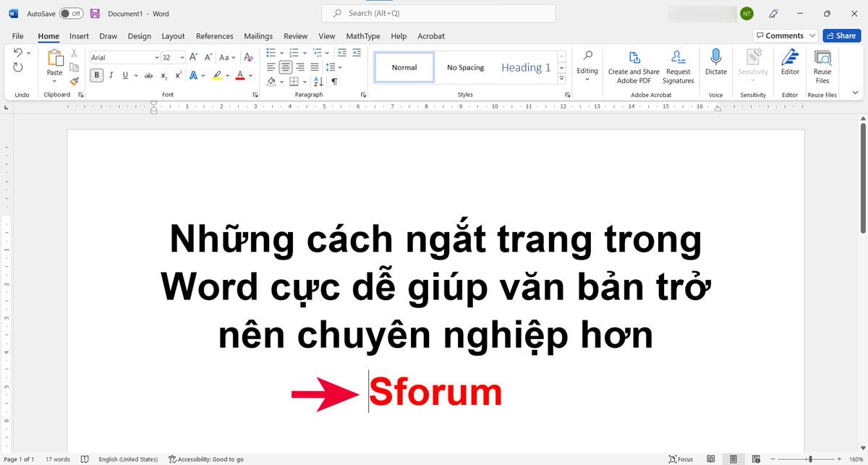
Task: Click the Save icon in title bar
Action: 95,13
